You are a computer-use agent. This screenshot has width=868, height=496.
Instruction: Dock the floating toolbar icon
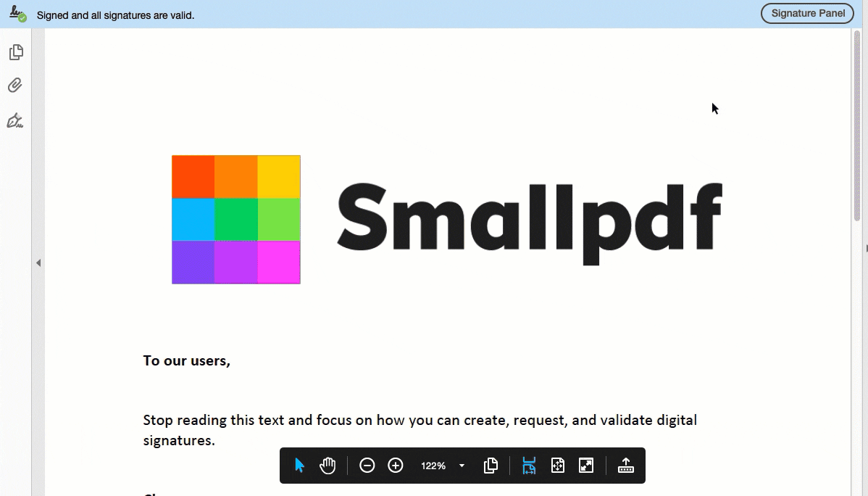click(x=625, y=466)
